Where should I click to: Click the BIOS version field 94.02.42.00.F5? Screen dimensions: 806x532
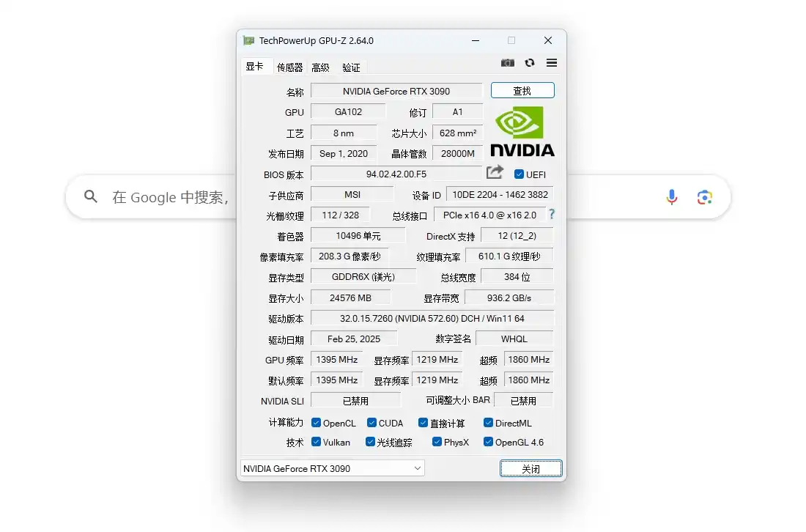click(396, 174)
